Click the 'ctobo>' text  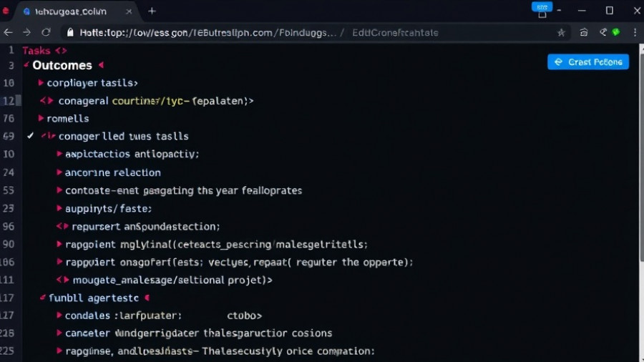pos(245,315)
